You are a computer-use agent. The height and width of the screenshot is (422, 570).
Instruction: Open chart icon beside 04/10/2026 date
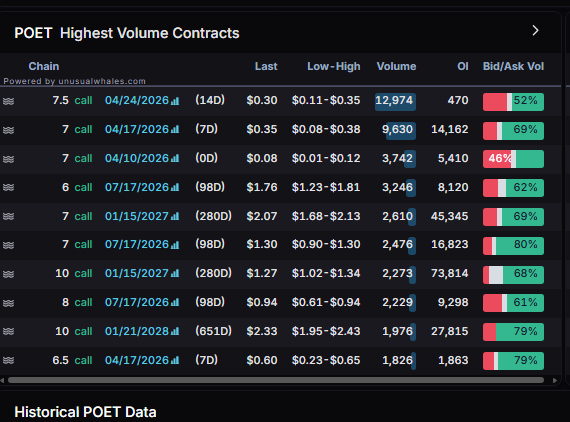(x=175, y=158)
